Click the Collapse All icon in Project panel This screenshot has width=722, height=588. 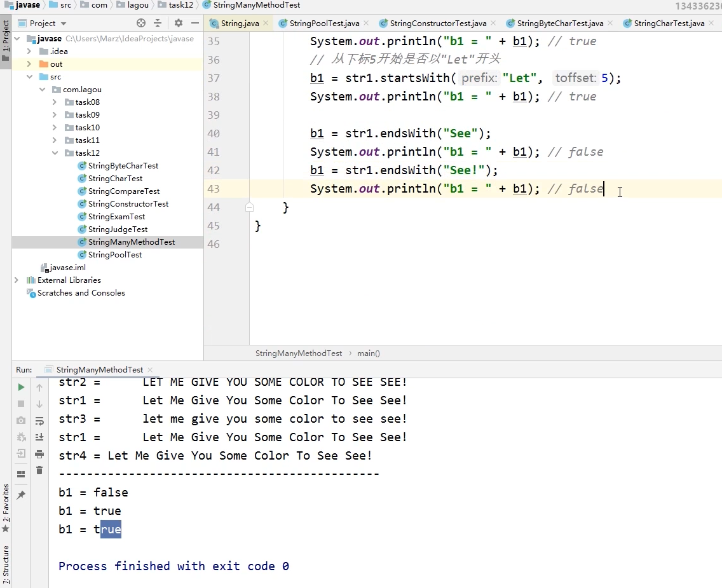coord(158,23)
